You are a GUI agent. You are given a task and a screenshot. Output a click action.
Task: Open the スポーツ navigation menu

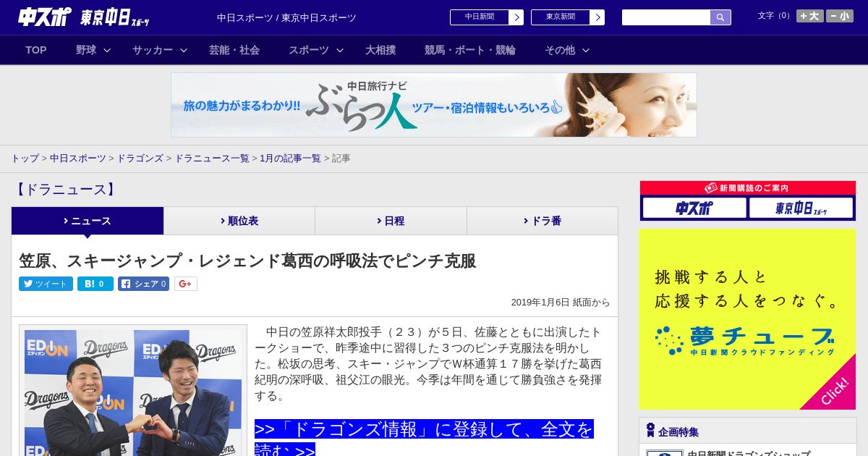click(x=309, y=50)
